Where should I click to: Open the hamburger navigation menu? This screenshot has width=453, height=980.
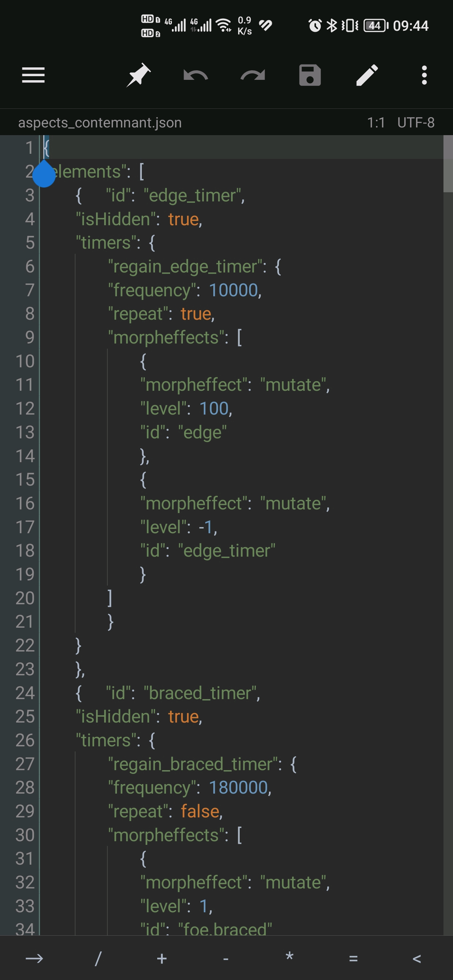pos(33,75)
